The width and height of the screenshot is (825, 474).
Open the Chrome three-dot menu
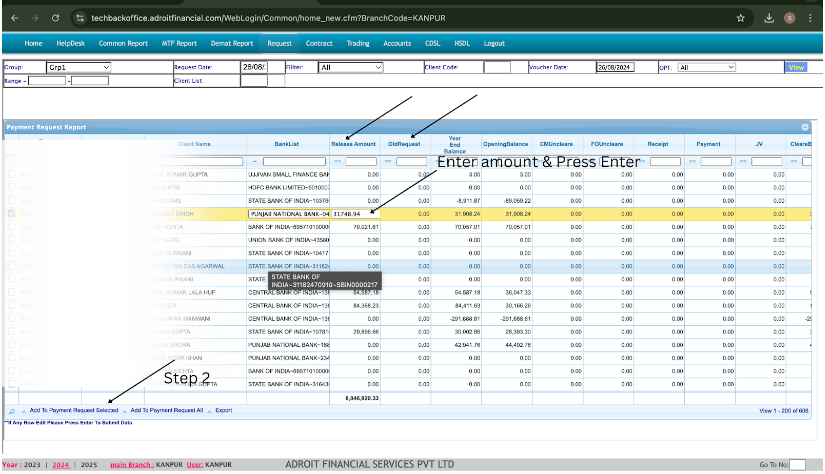pyautogui.click(x=810, y=18)
